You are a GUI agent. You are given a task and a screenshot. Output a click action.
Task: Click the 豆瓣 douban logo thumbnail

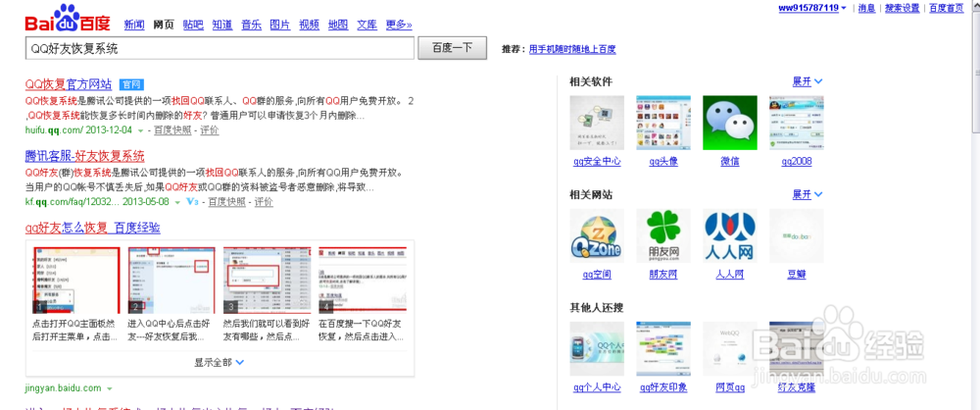[x=796, y=236]
